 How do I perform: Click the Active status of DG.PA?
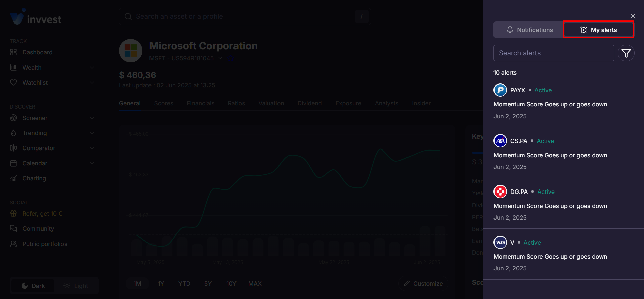tap(546, 192)
